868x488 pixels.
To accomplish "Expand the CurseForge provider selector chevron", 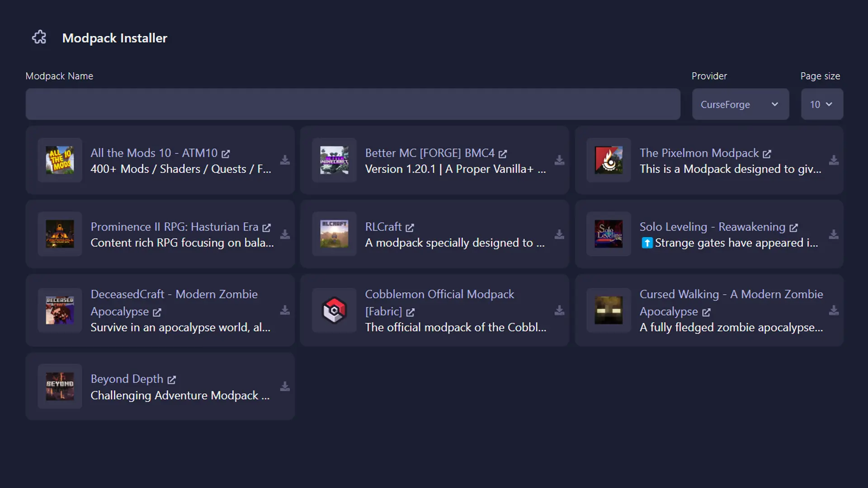I will tap(774, 104).
